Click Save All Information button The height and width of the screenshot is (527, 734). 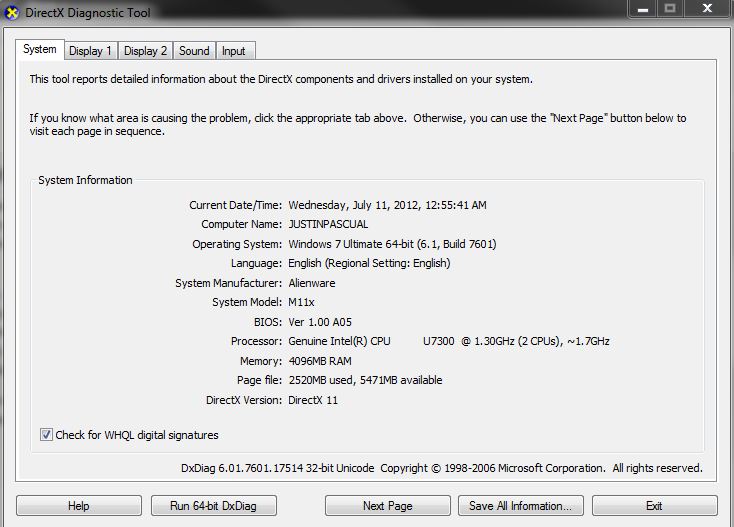point(519,506)
